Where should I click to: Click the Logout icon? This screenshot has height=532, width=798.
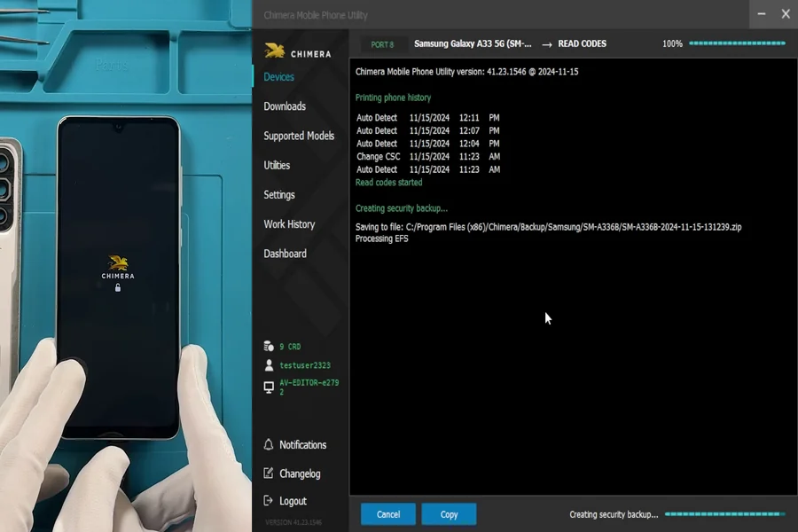[x=269, y=501]
